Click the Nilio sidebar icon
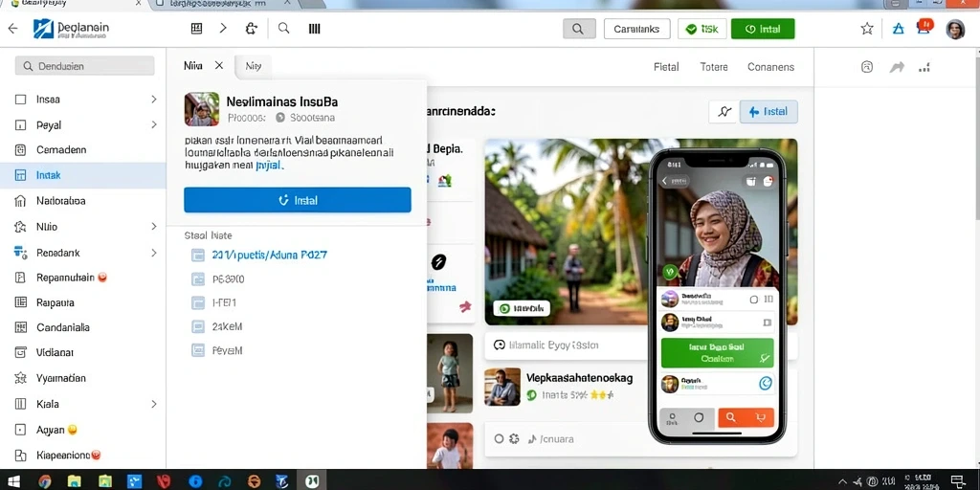980x490 pixels. pos(21,227)
